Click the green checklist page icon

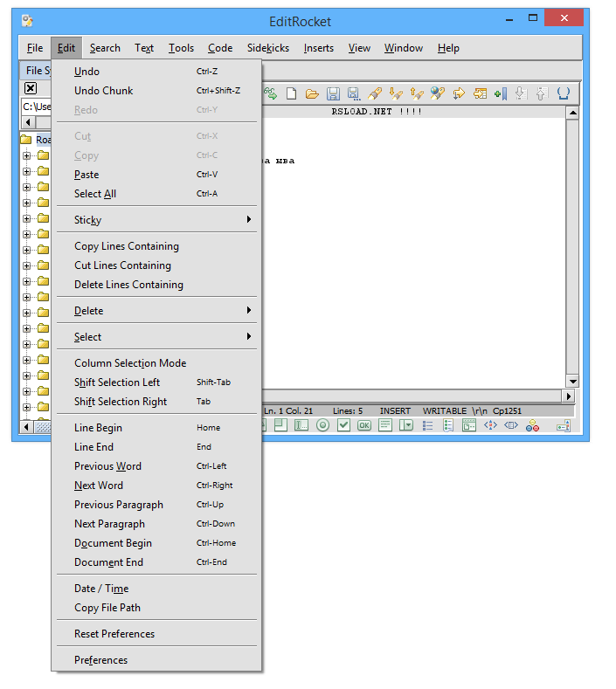pos(448,425)
